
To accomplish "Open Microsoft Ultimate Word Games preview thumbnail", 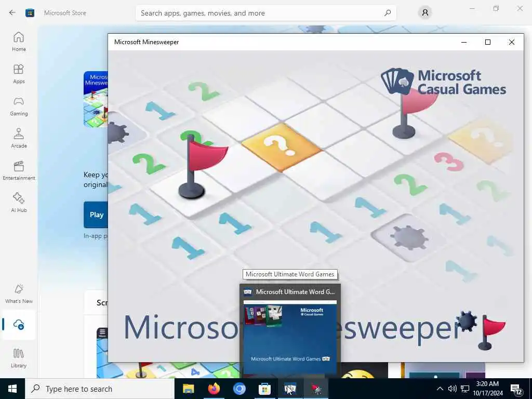I will coord(290,338).
